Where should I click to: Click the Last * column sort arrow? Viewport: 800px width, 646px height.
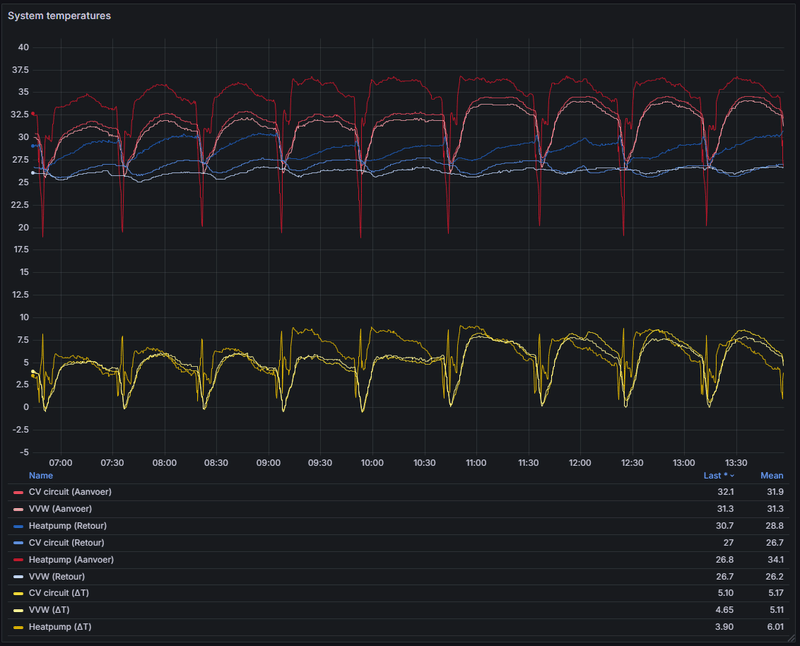731,477
